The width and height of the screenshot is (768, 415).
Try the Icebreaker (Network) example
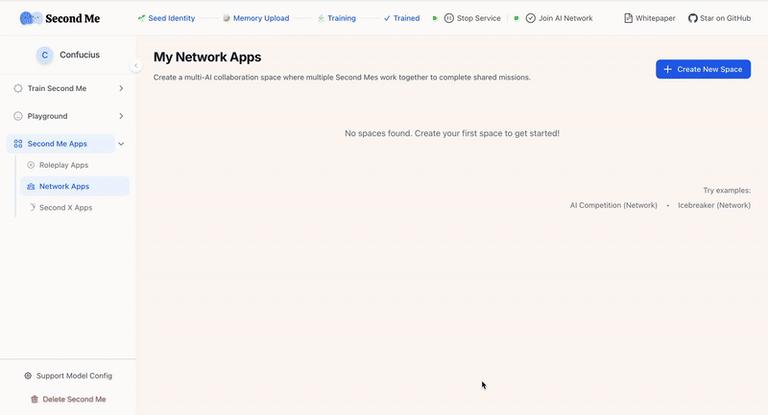[714, 205]
